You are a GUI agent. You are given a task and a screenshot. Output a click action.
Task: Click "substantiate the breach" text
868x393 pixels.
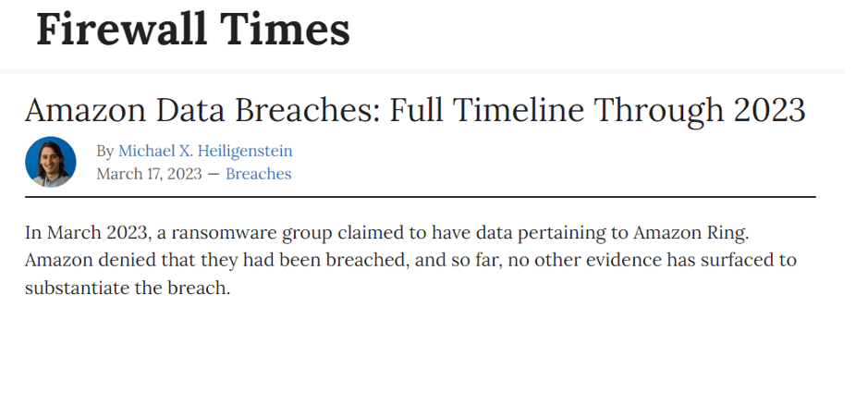coord(127,288)
